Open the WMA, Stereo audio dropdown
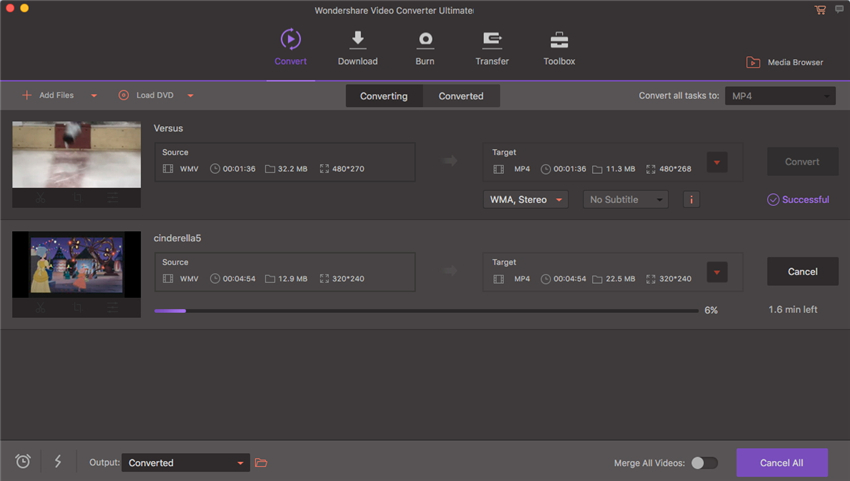850x481 pixels. [525, 200]
